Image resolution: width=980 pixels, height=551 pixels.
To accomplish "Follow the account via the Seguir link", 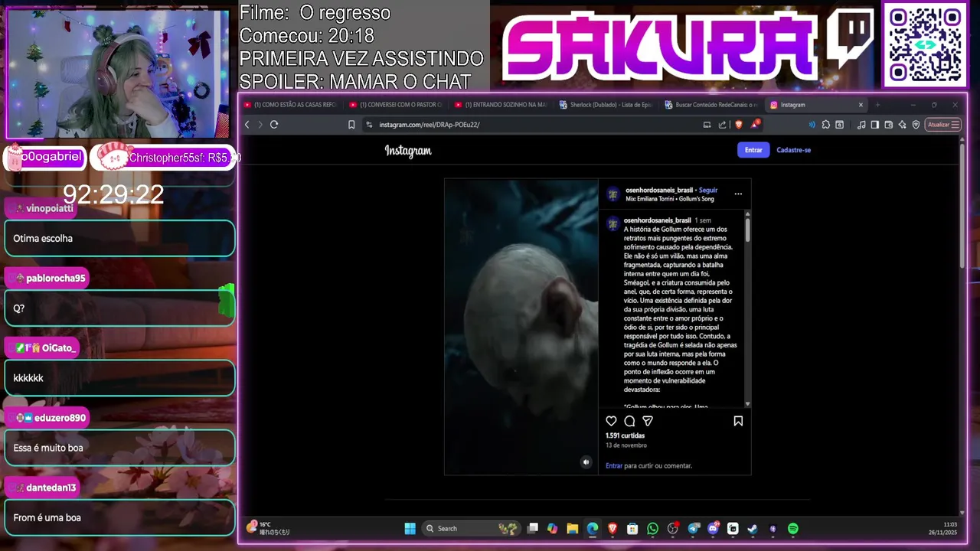I will (708, 190).
